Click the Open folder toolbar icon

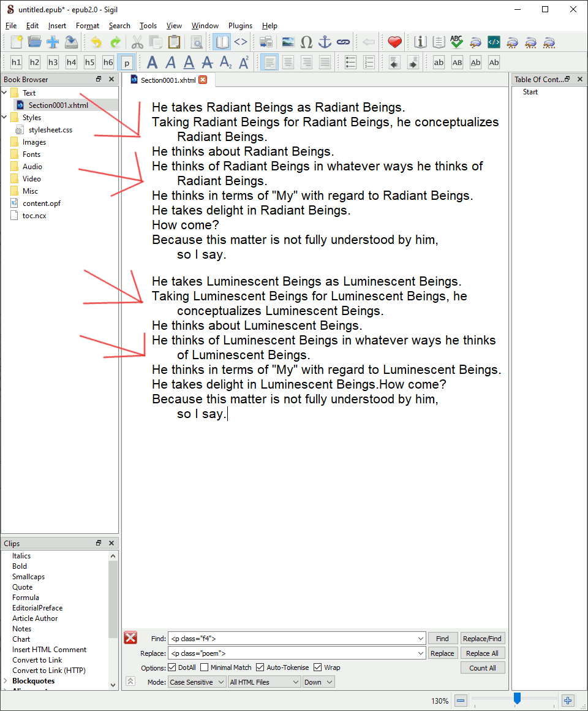(34, 42)
